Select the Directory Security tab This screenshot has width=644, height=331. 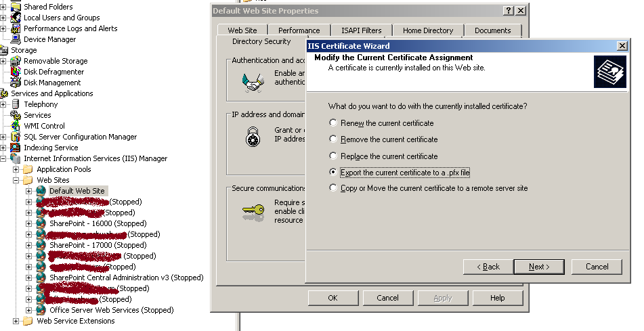click(261, 41)
